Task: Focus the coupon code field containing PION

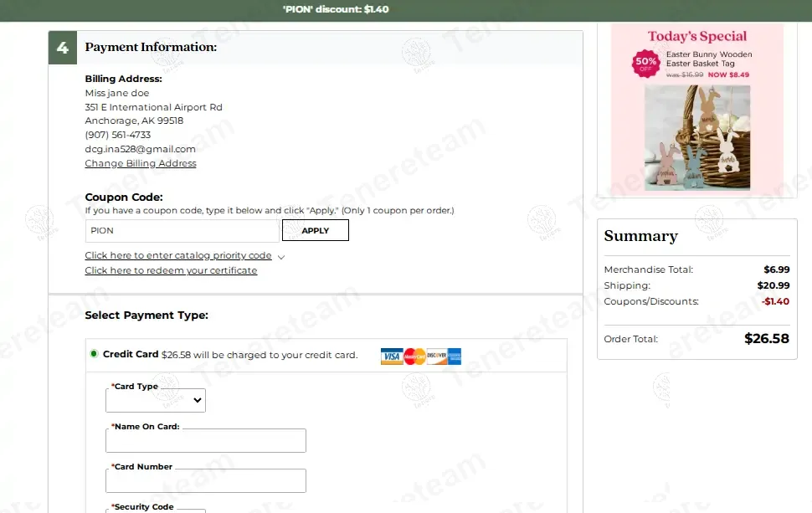Action: pos(182,230)
